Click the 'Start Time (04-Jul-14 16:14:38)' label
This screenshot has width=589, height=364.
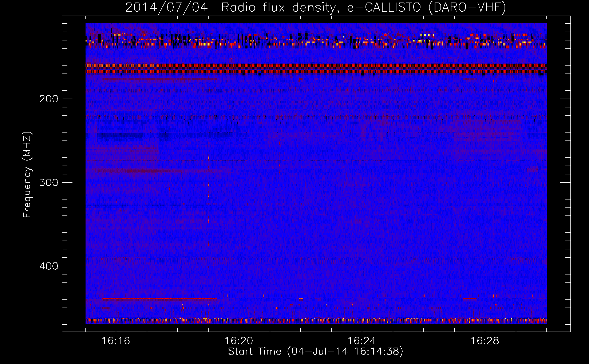[x=316, y=352]
